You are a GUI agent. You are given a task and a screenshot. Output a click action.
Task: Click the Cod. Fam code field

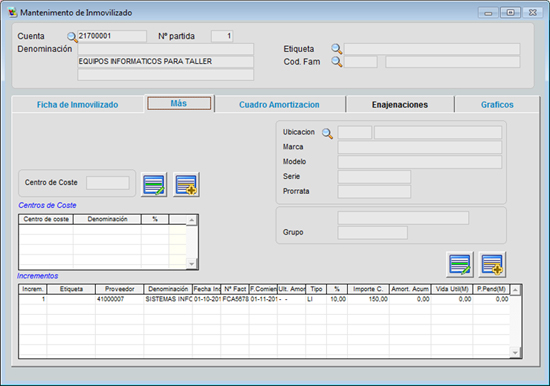coord(361,62)
